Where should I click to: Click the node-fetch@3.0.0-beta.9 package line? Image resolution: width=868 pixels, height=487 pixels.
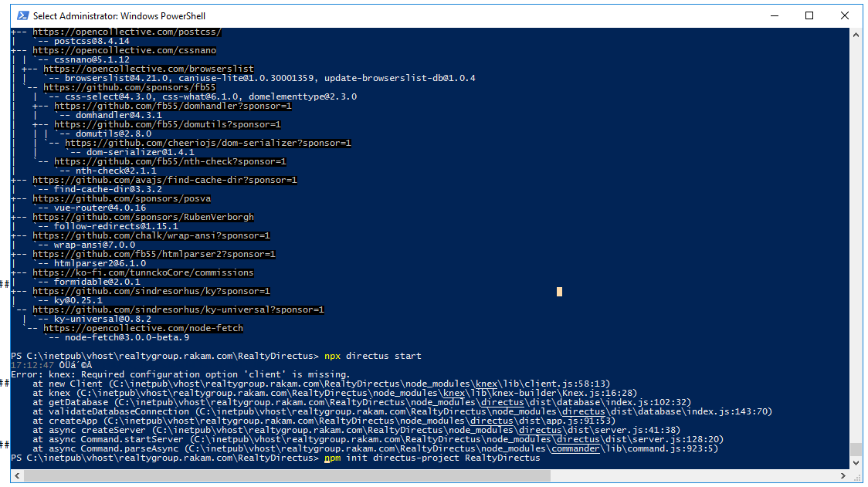click(x=127, y=337)
